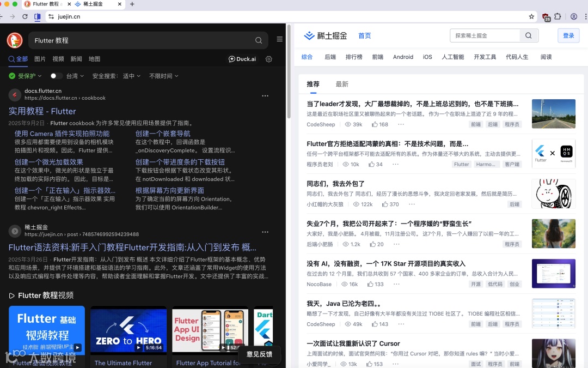Image resolution: width=588 pixels, height=368 pixels.
Task: Click like icon on NocoBase article
Action: 371,284
